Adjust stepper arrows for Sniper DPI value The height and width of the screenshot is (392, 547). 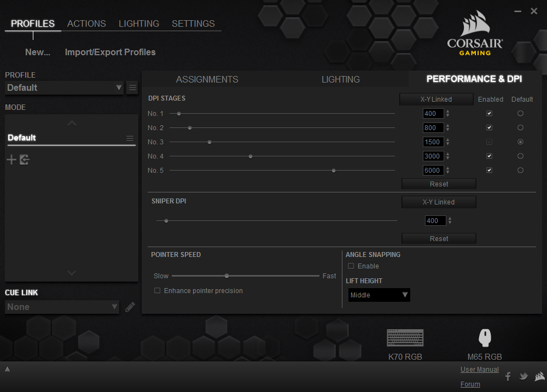tap(450, 221)
